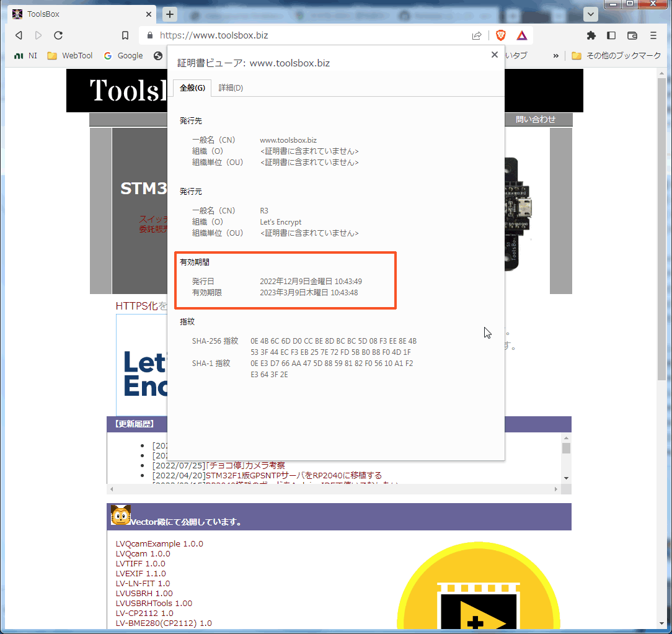Image resolution: width=672 pixels, height=634 pixels.
Task: Close the certificate viewer dialog
Action: [494, 55]
